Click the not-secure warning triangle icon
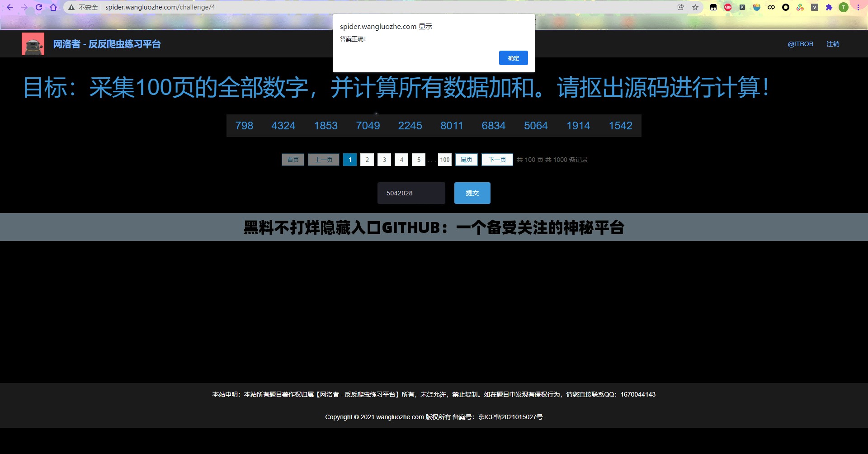The width and height of the screenshot is (868, 454). (71, 7)
